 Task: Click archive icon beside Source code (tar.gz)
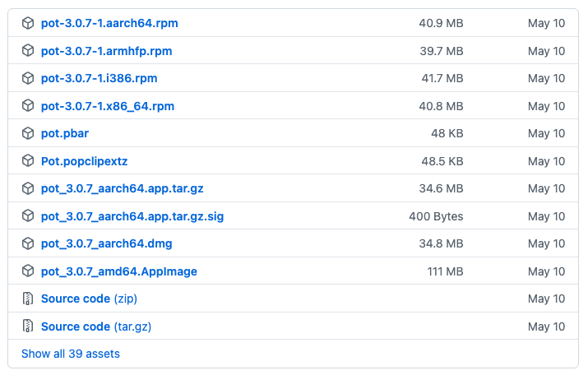28,326
